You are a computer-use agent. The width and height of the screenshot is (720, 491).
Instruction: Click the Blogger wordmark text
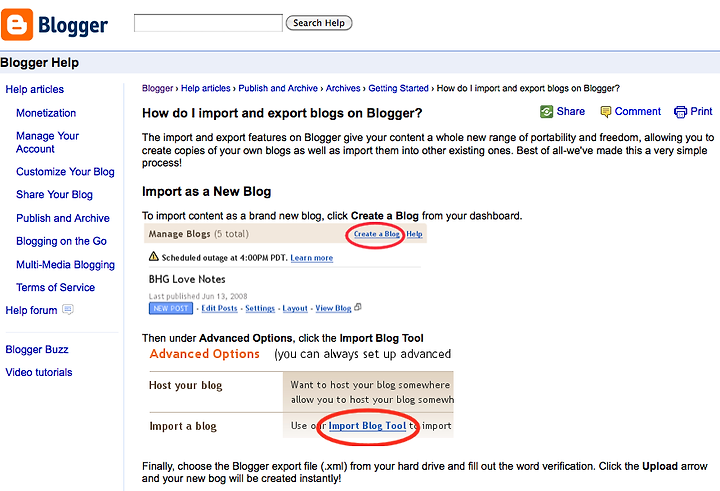tap(73, 26)
